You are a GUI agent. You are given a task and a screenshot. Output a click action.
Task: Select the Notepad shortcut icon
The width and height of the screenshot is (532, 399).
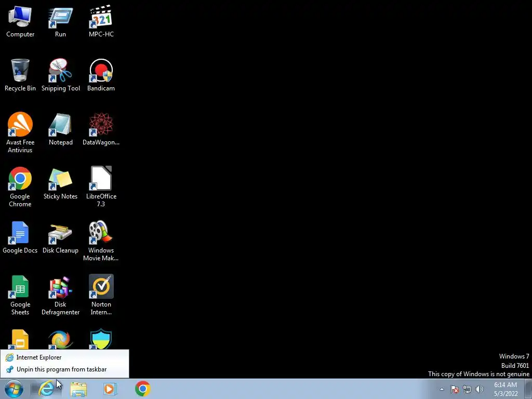60,129
